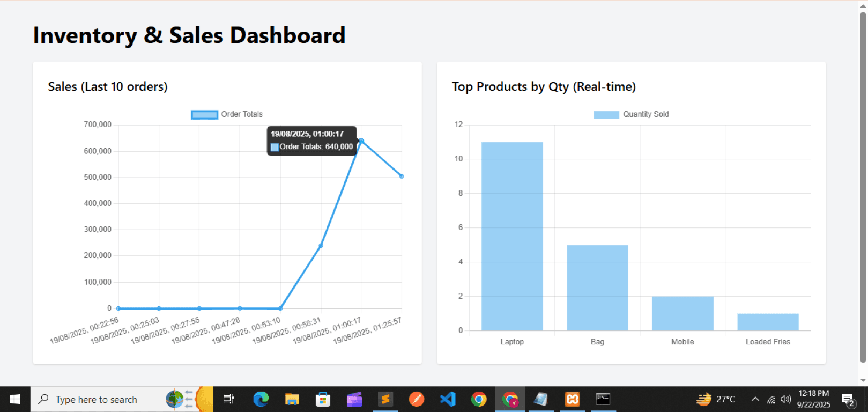Open the weather widget showing 27°C

click(716, 399)
